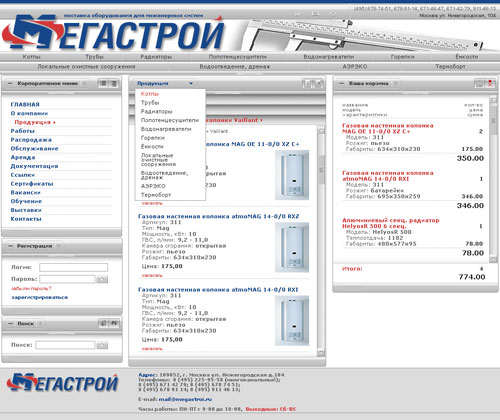This screenshot has width=500, height=420.
Task: Expand Корпоративное меню panel with plus icon
Action: coord(85,83)
